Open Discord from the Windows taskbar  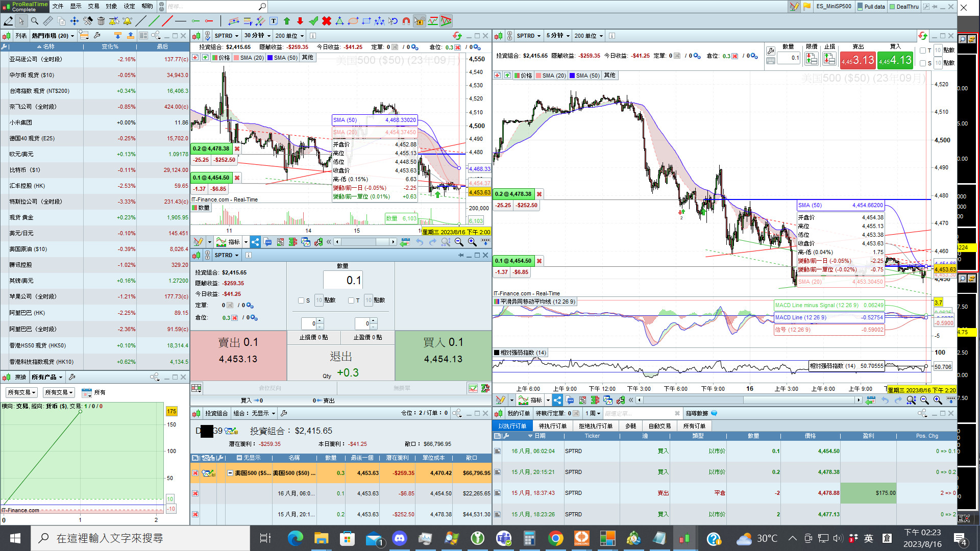(399, 538)
